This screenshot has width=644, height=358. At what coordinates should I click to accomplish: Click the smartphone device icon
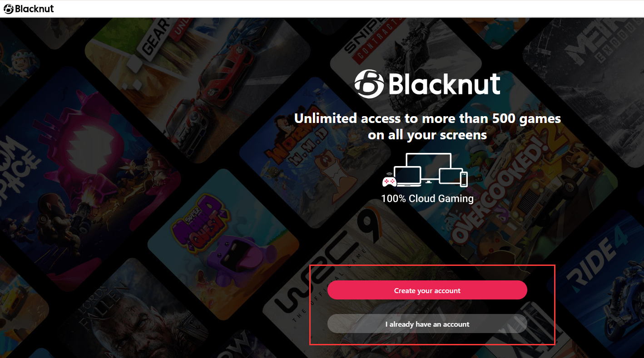(464, 179)
